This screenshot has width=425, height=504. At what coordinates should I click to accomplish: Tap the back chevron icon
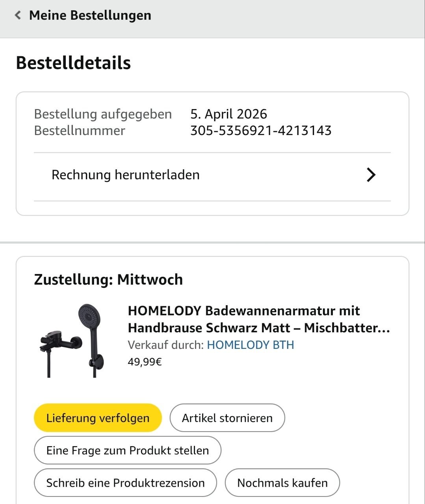[18, 15]
